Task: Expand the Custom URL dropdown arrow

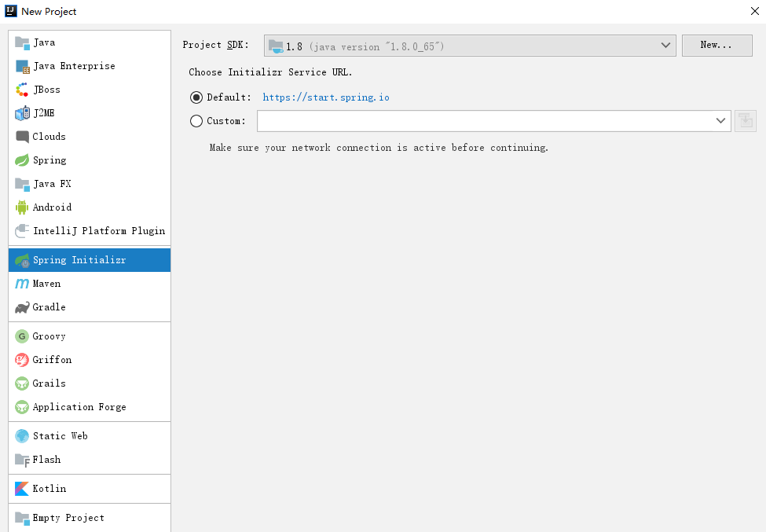Action: pyautogui.click(x=720, y=121)
